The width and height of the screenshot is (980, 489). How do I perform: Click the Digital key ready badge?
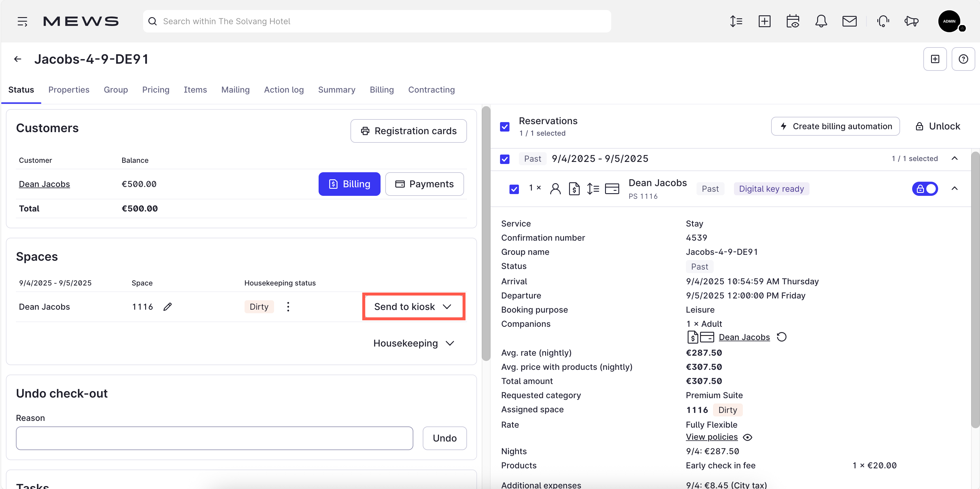(771, 189)
